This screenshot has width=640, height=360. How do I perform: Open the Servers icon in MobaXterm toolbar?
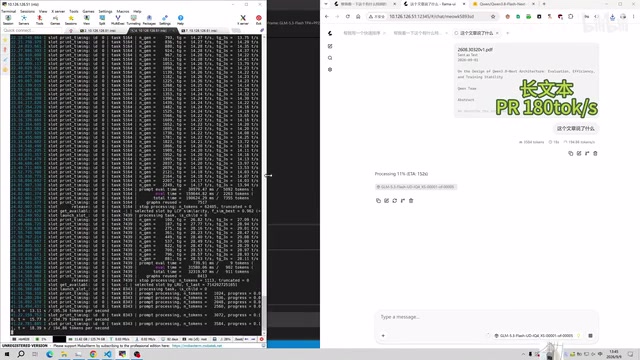tap(24, 20)
